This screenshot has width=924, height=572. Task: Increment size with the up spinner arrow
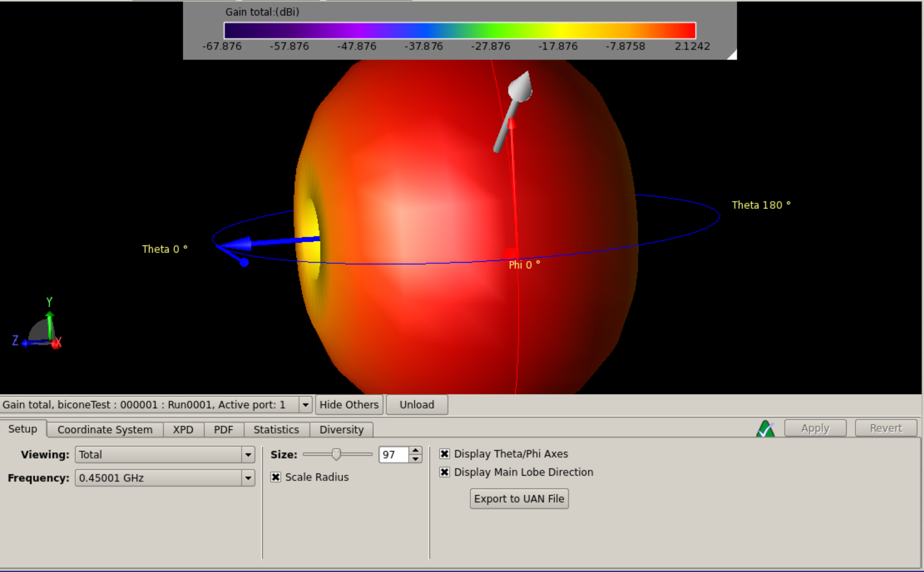[x=416, y=450]
